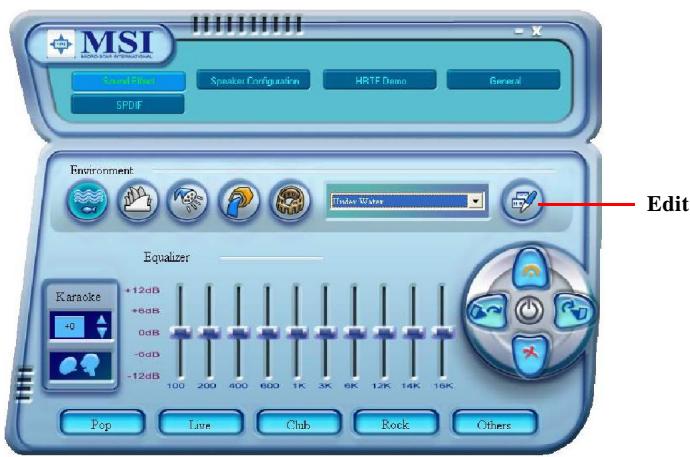This screenshot has width=690, height=457.
Task: Toggle Karaoke voice cancellation heads icon
Action: [x=80, y=366]
